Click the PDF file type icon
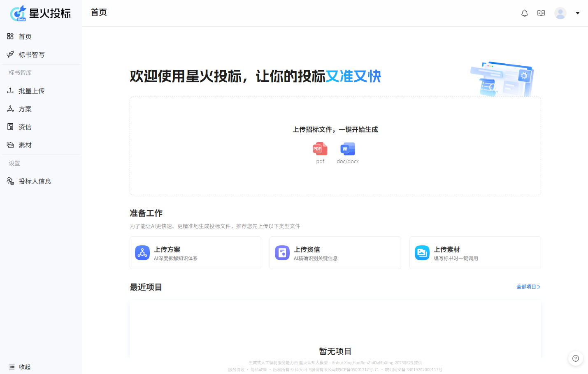Screen dimensions: 588x374 320,149
